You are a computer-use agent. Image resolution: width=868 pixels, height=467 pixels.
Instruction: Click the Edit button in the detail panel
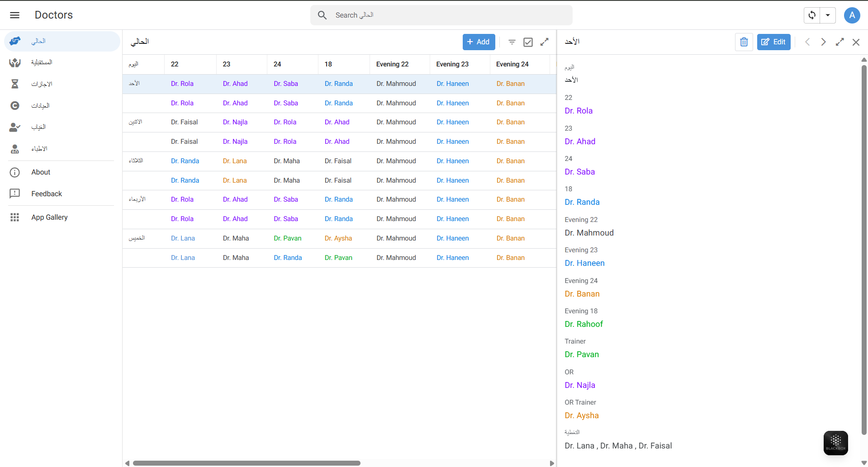tap(773, 42)
